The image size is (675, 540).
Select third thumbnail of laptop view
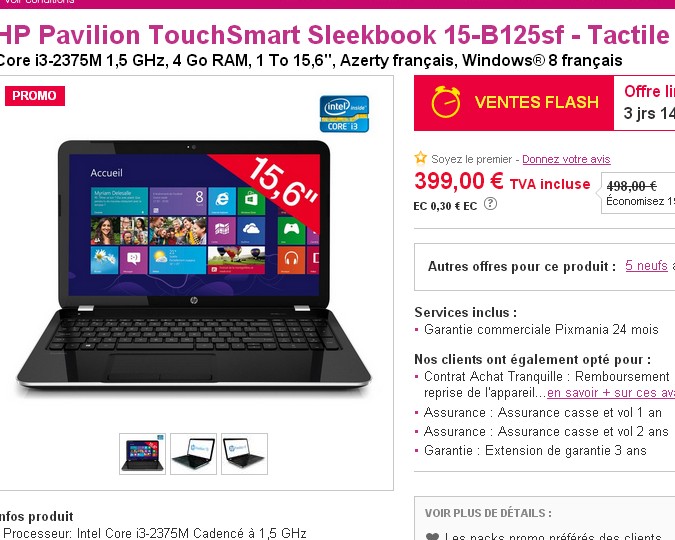click(x=244, y=454)
